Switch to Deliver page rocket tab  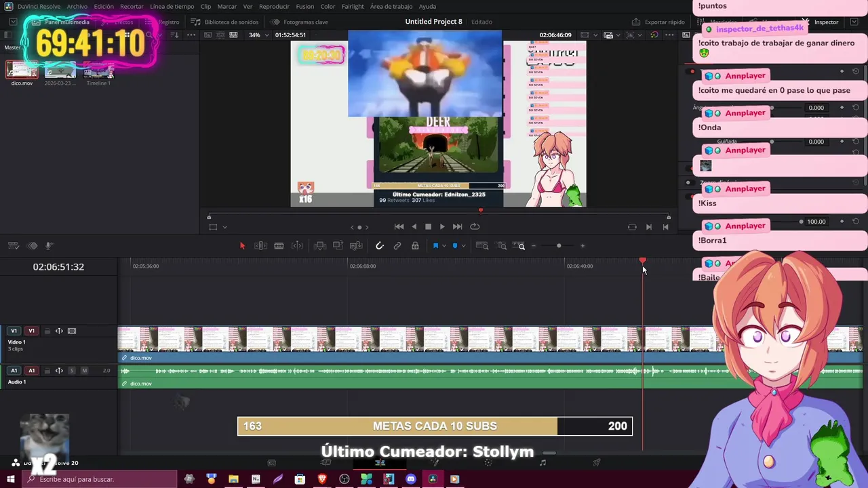pos(597,463)
